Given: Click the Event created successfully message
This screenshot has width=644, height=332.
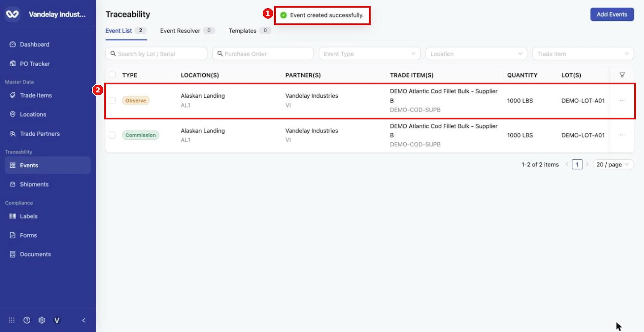Looking at the screenshot, I should (x=327, y=15).
